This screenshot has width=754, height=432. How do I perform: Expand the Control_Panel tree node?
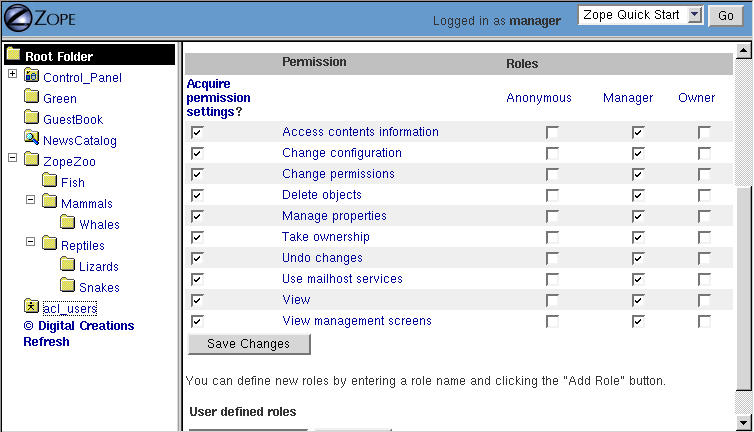[x=12, y=75]
